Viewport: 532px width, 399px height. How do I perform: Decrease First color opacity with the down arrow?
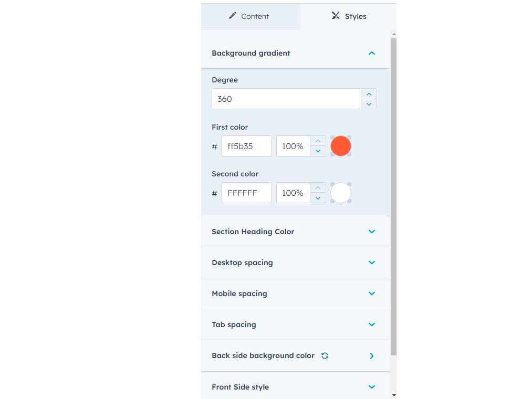click(318, 151)
